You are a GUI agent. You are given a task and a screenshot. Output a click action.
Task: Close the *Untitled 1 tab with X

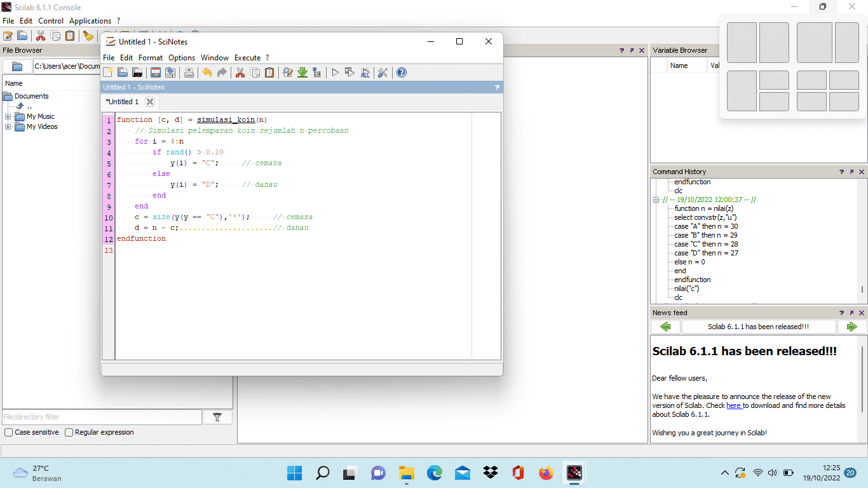point(150,102)
